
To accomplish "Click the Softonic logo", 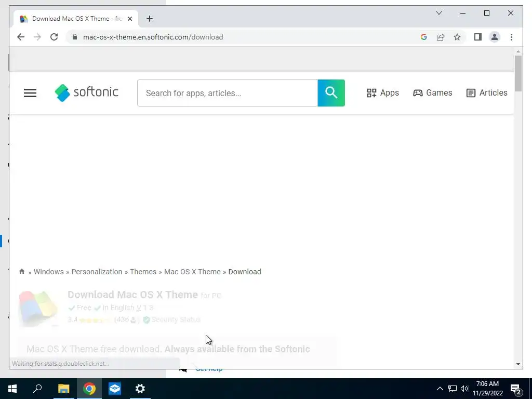I will [87, 92].
